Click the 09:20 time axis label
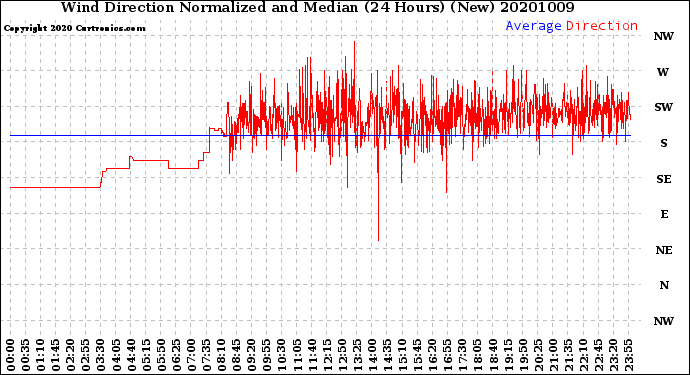Viewport: 690px width, 375px height. pyautogui.click(x=251, y=355)
